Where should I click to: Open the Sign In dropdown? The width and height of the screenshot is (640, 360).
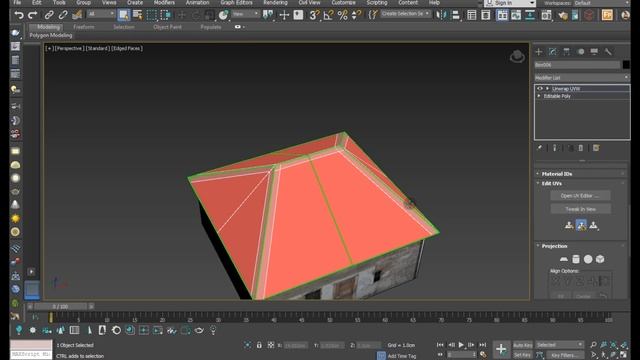510,3
